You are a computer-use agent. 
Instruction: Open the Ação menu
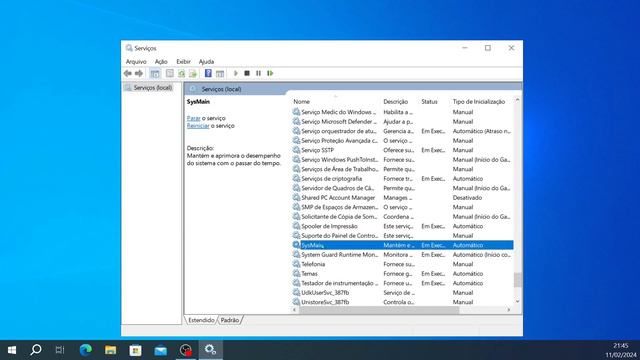(x=161, y=62)
